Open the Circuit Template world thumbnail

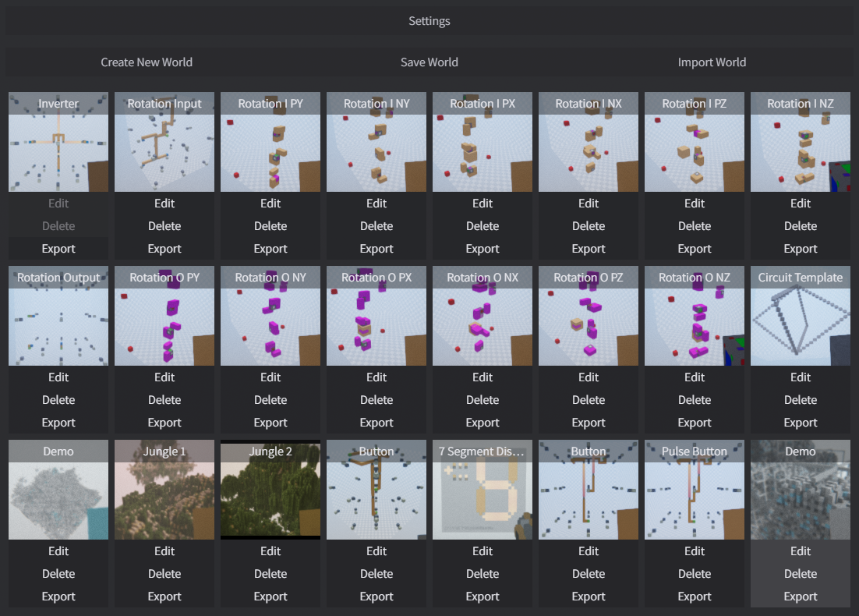pyautogui.click(x=801, y=316)
